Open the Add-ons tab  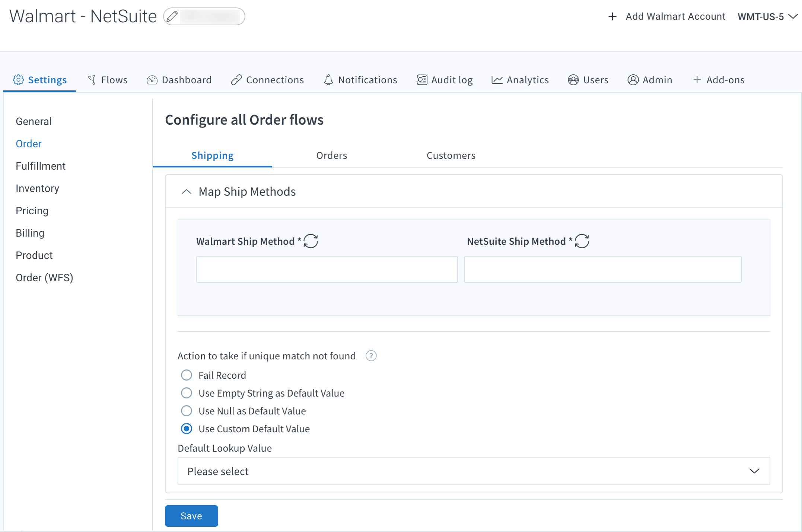[x=719, y=80]
